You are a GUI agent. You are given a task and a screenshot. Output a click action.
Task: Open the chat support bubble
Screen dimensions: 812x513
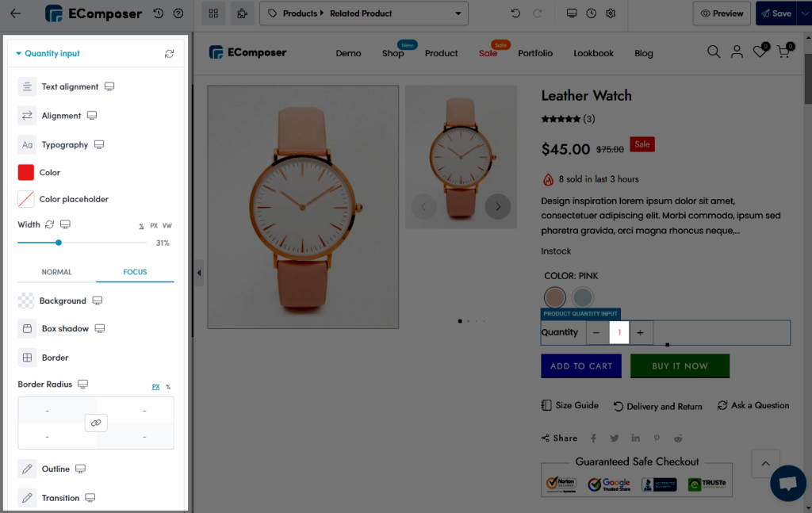(x=787, y=483)
